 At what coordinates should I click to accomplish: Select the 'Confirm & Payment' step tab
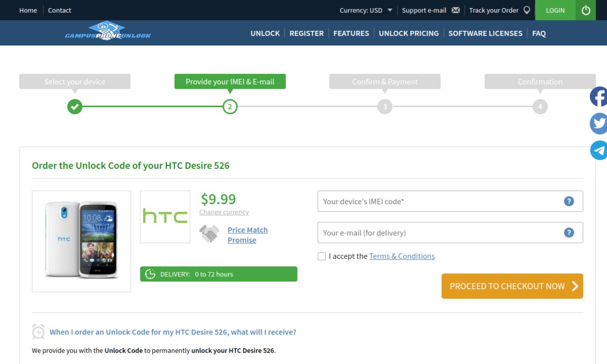[x=385, y=82]
